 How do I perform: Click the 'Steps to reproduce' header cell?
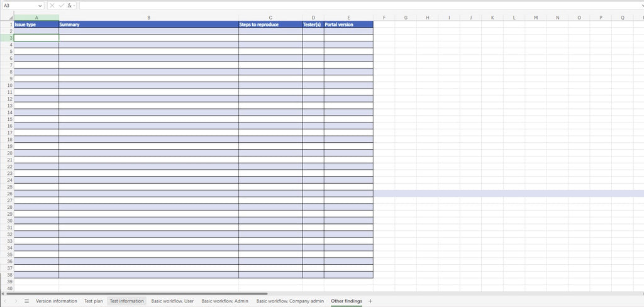click(x=270, y=25)
